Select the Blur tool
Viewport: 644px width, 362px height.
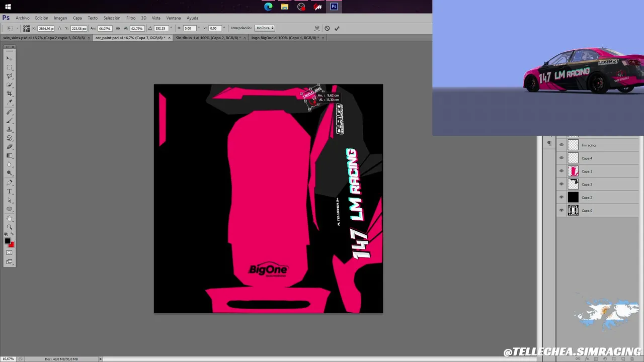tap(10, 164)
